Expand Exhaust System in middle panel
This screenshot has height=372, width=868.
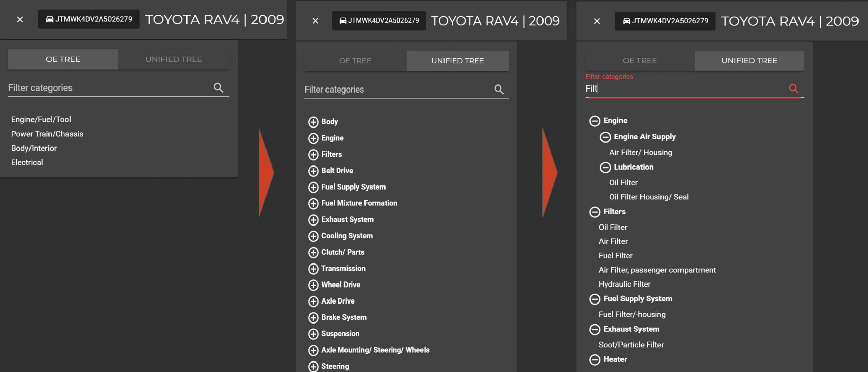tap(313, 219)
